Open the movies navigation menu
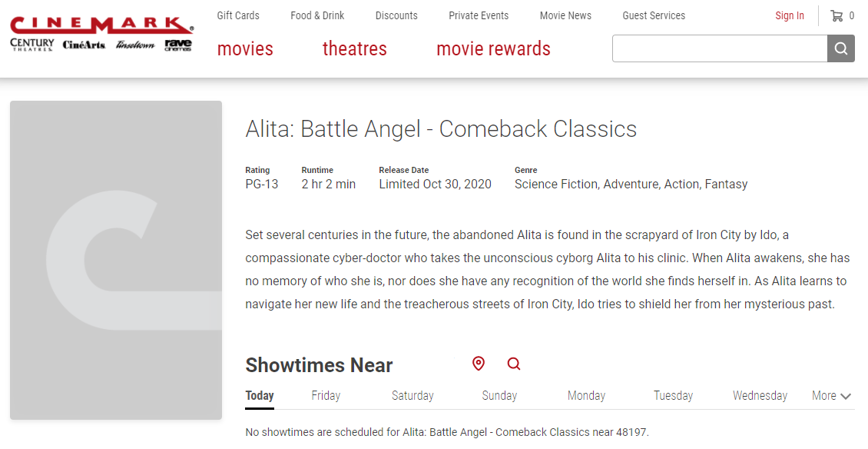This screenshot has width=868, height=449. click(245, 49)
